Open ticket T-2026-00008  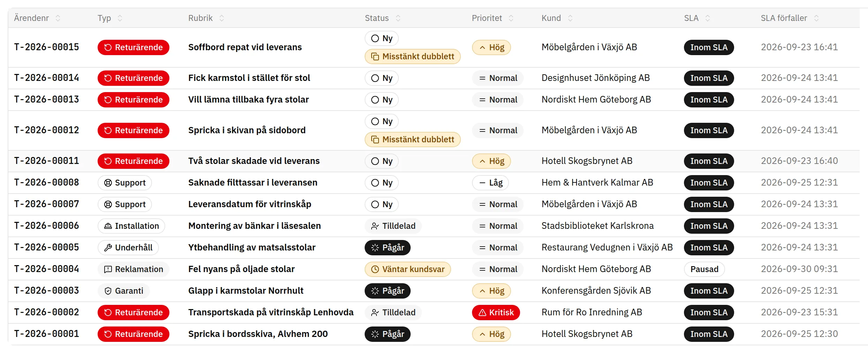[47, 183]
